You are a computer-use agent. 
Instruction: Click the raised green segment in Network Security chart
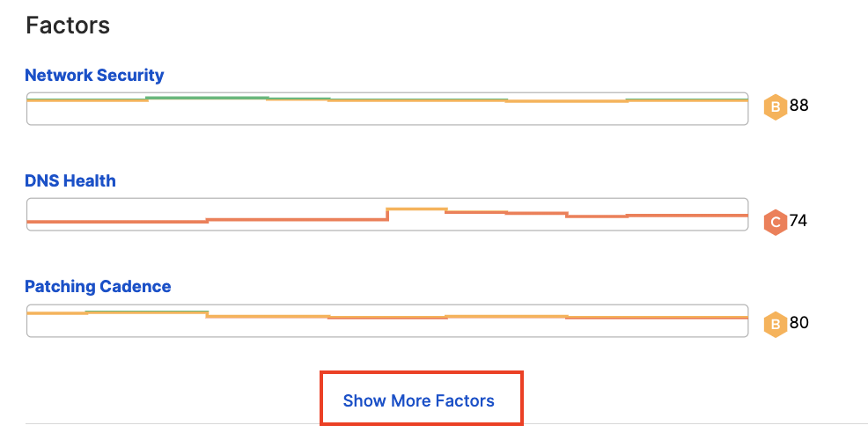208,98
